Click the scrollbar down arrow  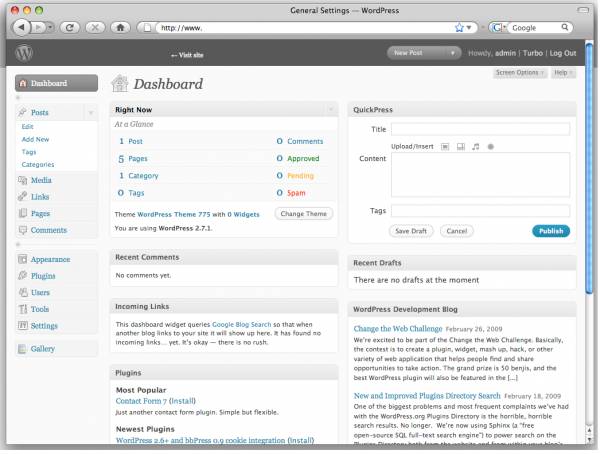589,440
